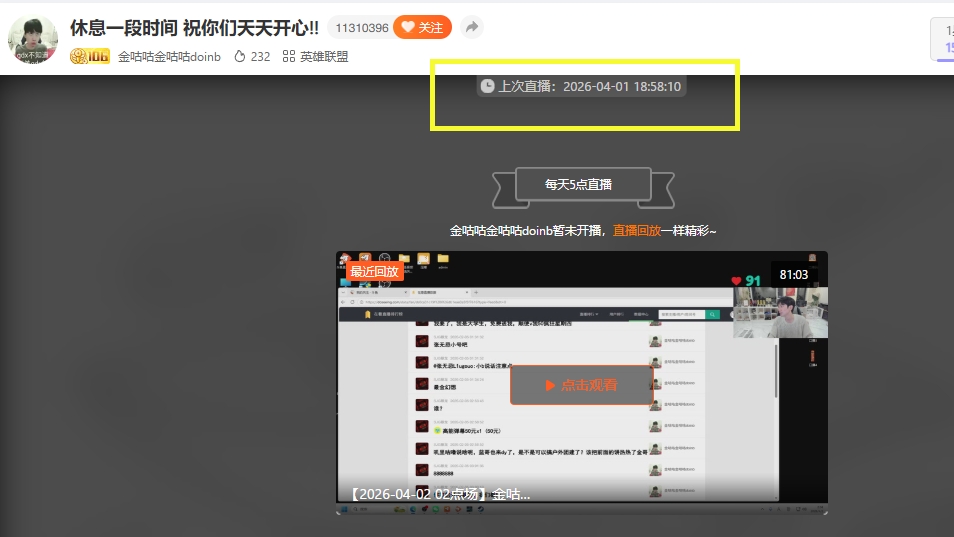Follow the streamer with 关注 button
Viewport: 954px width, 537px height.
point(423,27)
